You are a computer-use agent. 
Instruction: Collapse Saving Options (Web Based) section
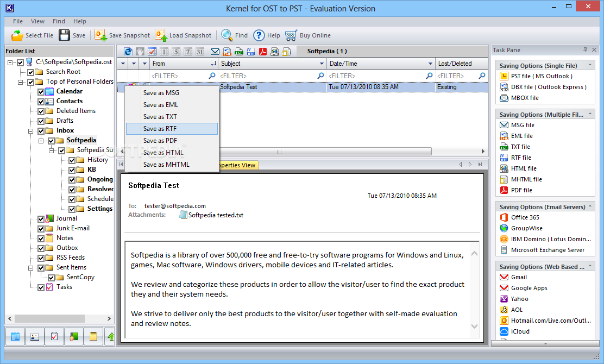[x=590, y=267]
